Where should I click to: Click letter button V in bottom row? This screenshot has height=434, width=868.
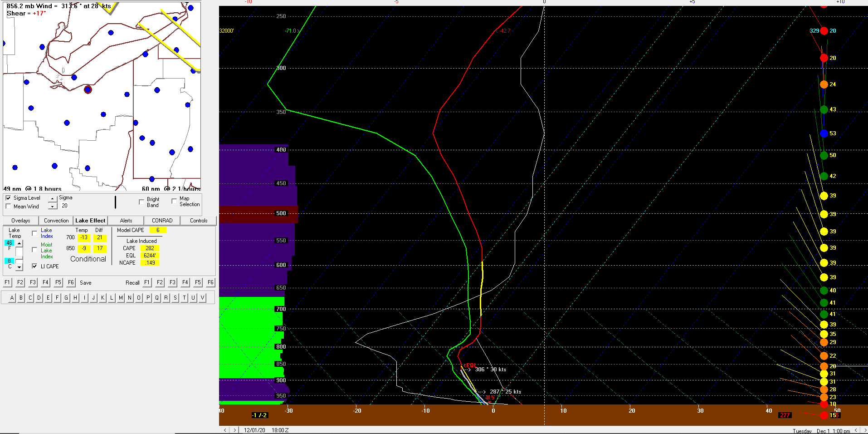pyautogui.click(x=202, y=298)
